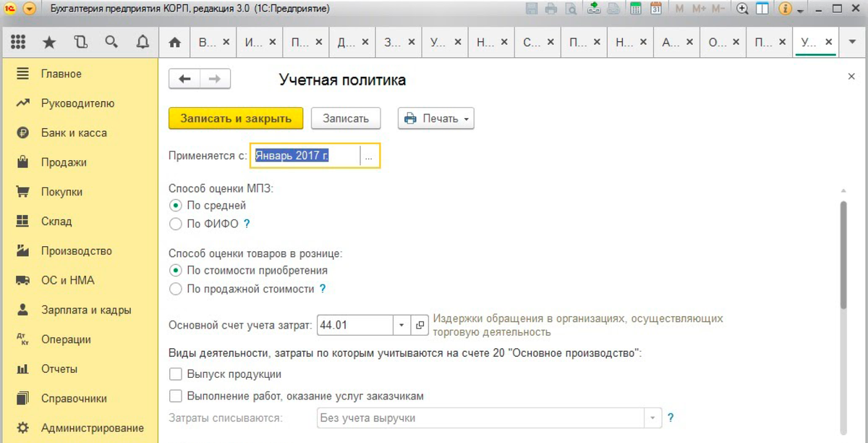Image resolution: width=868 pixels, height=443 pixels.
Task: Go forward with the right arrow button
Action: (215, 79)
